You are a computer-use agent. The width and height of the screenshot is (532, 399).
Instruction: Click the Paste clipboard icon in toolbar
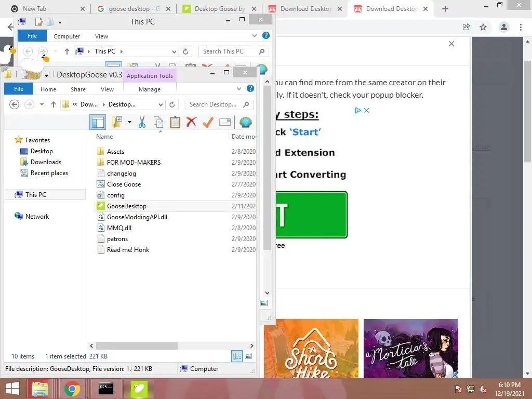[175, 122]
